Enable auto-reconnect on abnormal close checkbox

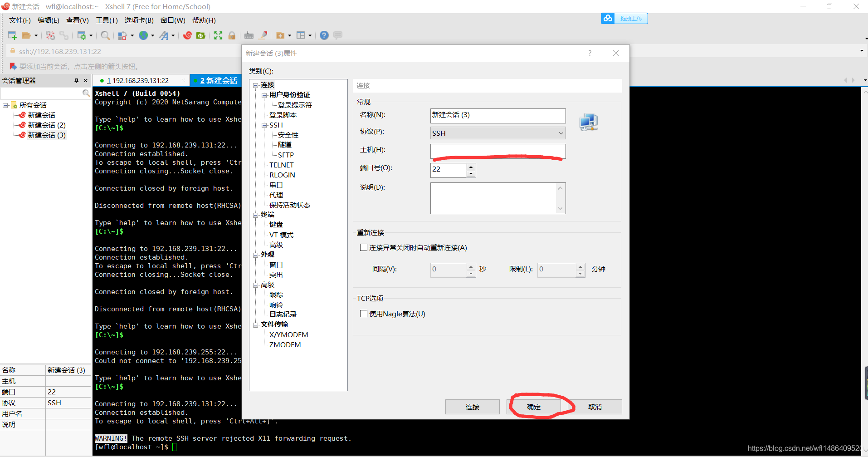click(364, 247)
